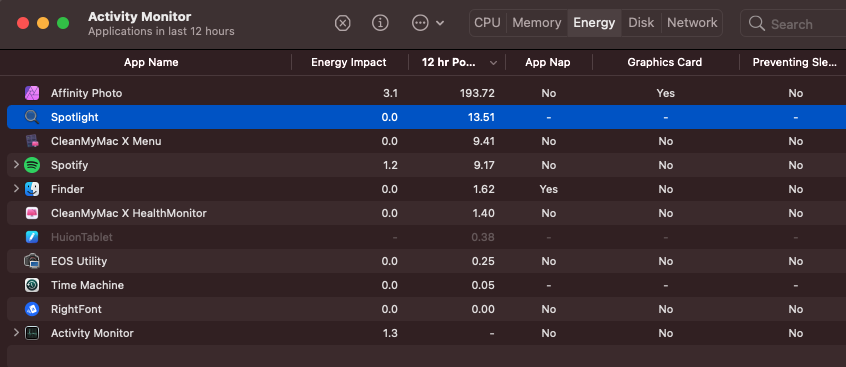Click the CleanMyMac X HealthMonitor icon
Viewport: 846px width, 367px height.
point(32,213)
